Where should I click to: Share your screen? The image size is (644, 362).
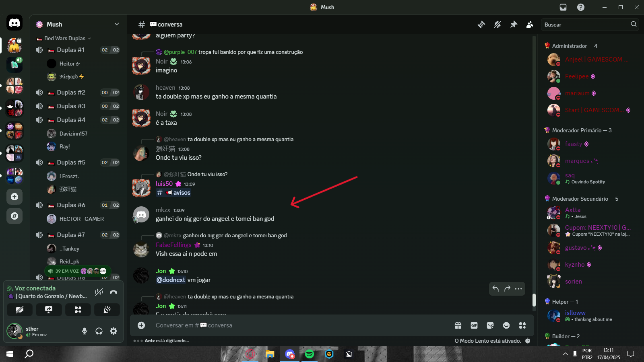[x=49, y=310]
